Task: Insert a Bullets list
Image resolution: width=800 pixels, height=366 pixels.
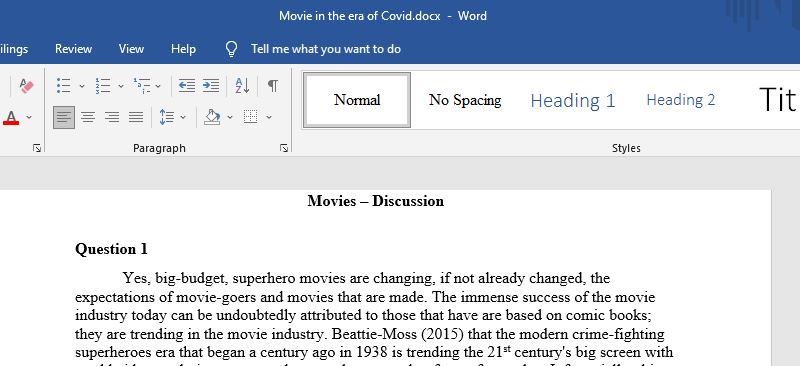Action: pos(64,85)
